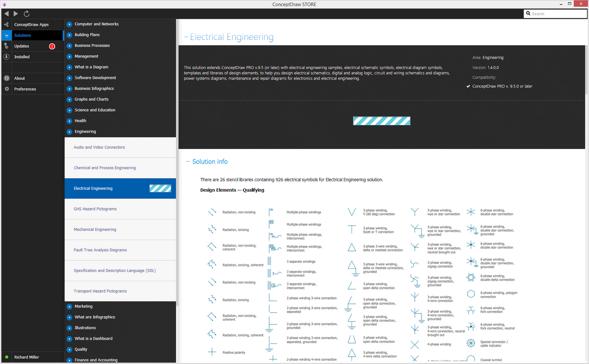Click the forward navigation arrow

click(x=16, y=13)
